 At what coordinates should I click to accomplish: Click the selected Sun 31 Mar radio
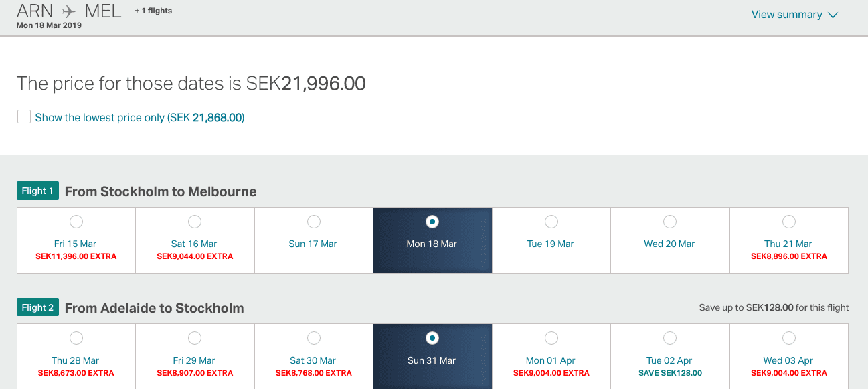[432, 338]
